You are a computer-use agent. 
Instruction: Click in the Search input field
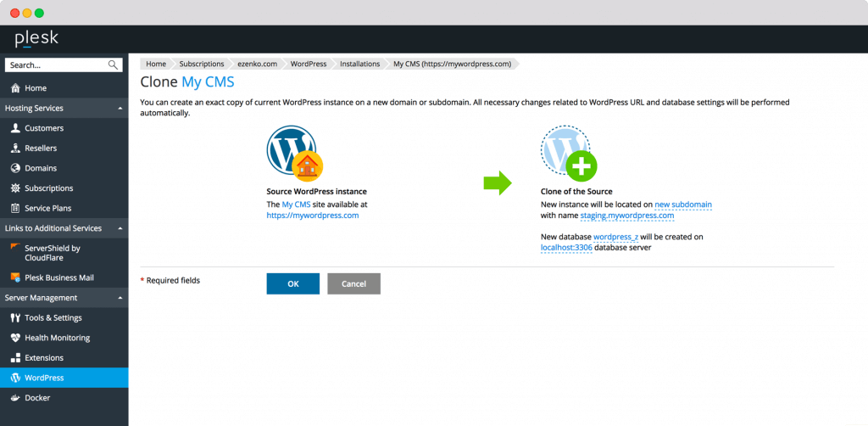[x=55, y=65]
